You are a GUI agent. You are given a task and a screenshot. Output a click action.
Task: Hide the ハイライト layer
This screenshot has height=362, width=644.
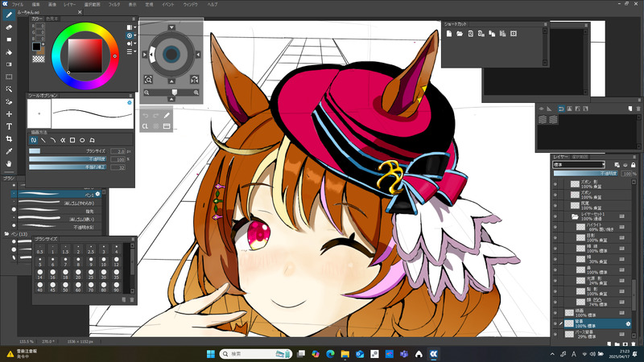(555, 227)
